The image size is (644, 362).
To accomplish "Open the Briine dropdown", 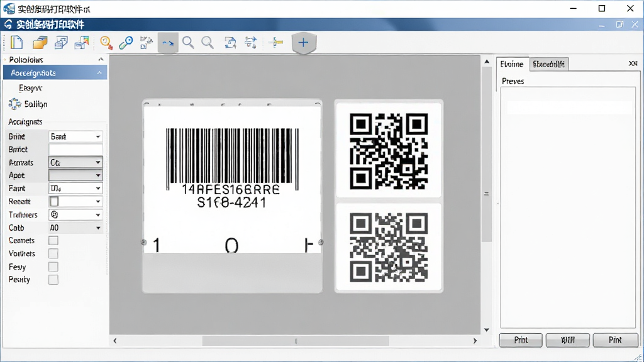I will pos(75,136).
